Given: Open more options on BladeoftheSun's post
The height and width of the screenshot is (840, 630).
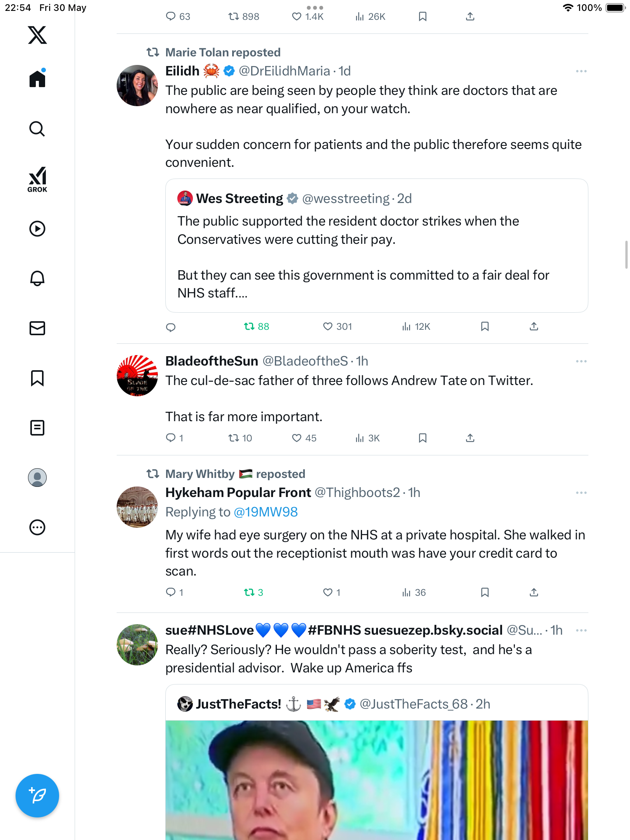Looking at the screenshot, I should point(581,361).
